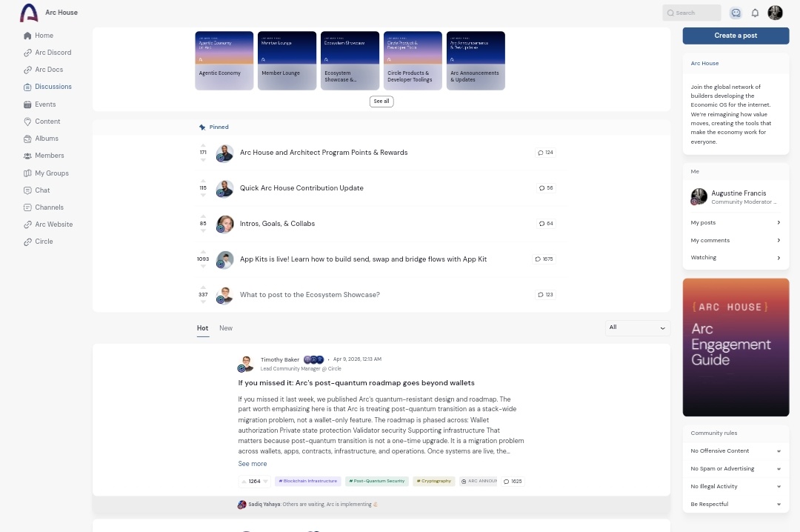Open Arc Discord link icon
This screenshot has width=800, height=532.
(27, 53)
